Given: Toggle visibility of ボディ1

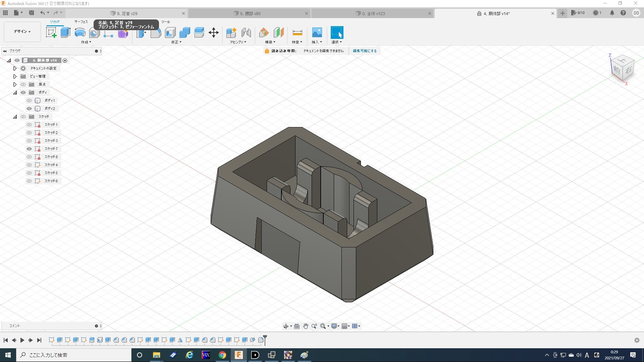Looking at the screenshot, I should click(29, 101).
